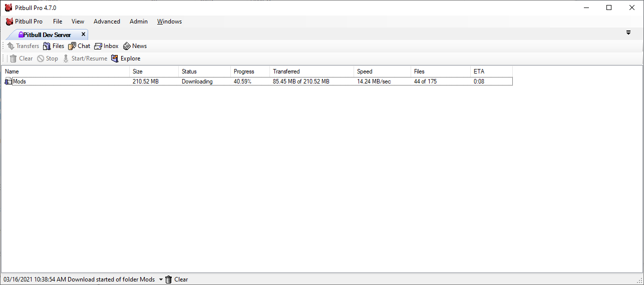Click the 210.52 MB size cell

tap(146, 81)
